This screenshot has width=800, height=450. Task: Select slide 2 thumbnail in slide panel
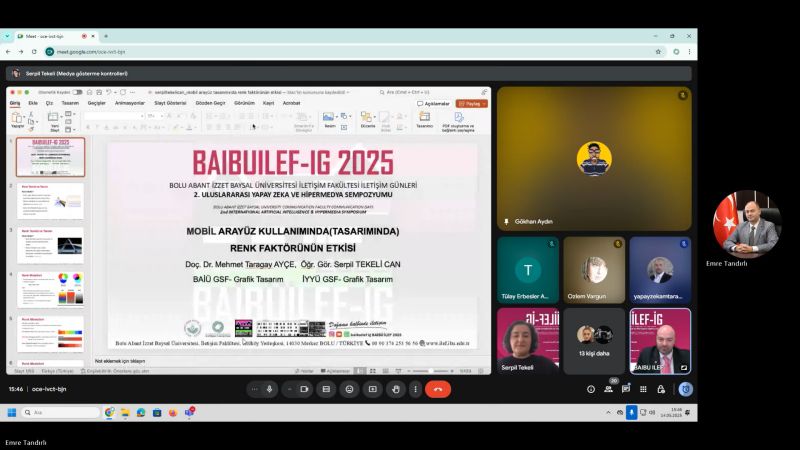(x=50, y=202)
